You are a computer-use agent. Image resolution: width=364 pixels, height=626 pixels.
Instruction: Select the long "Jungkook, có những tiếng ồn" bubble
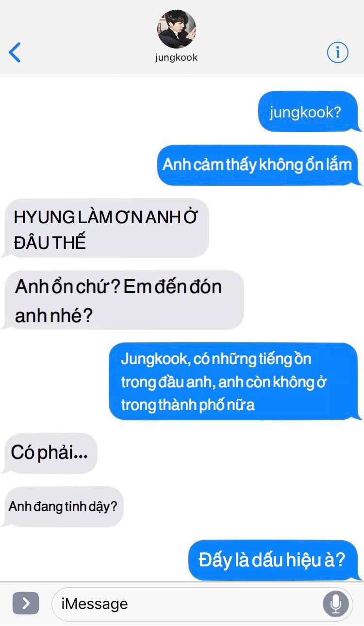click(x=235, y=381)
